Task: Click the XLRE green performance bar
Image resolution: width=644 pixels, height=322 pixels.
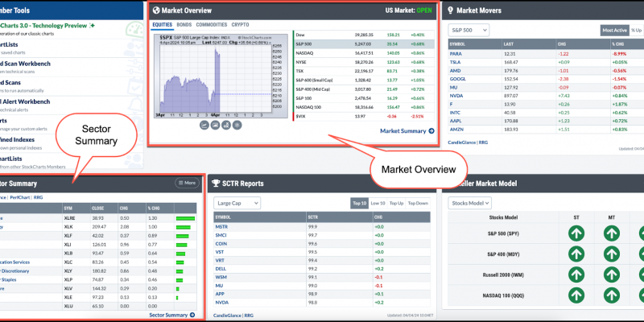Action: pos(186,218)
